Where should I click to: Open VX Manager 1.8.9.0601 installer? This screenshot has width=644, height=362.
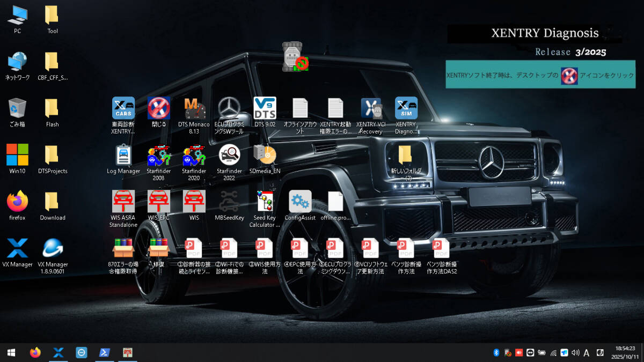click(x=52, y=256)
